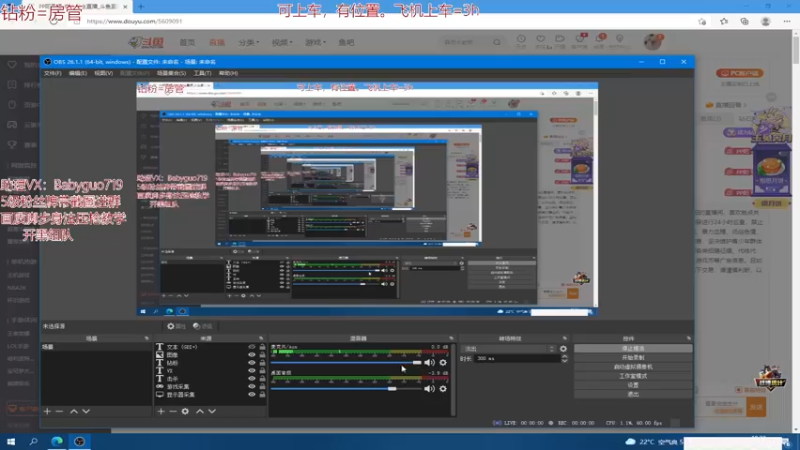Decrease 时长 duration with down arrow
This screenshot has width=800, height=450.
(564, 361)
